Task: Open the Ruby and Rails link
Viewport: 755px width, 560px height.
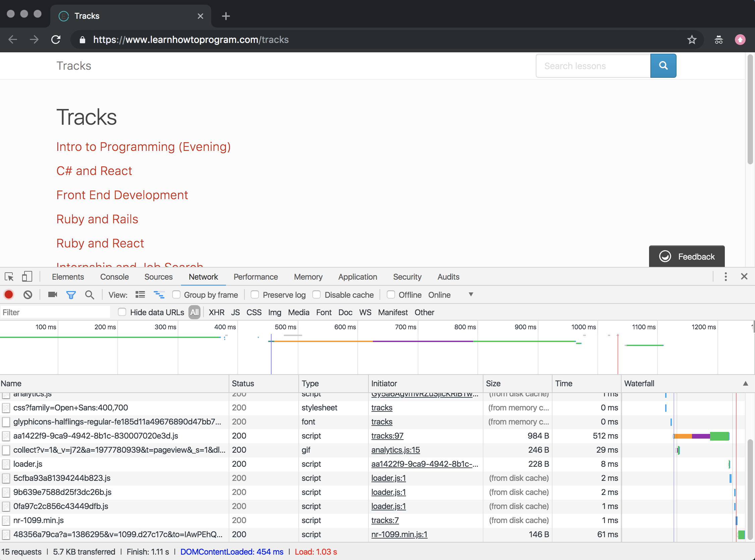Action: tap(97, 219)
